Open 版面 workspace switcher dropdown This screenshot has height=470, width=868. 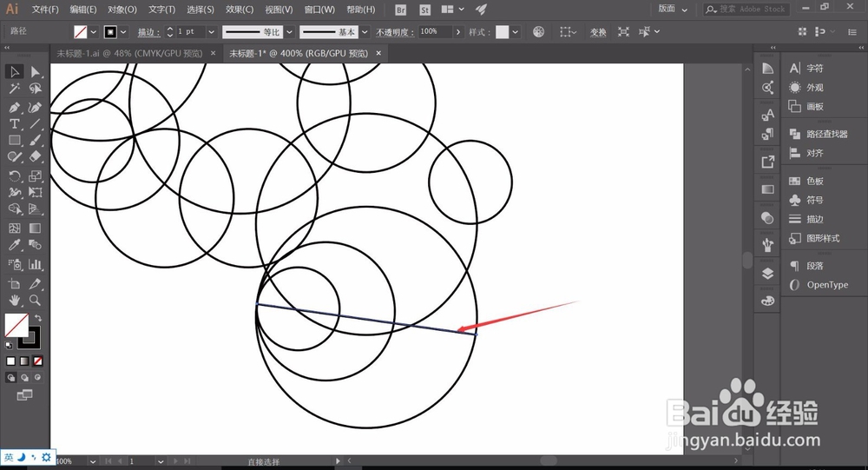point(673,9)
